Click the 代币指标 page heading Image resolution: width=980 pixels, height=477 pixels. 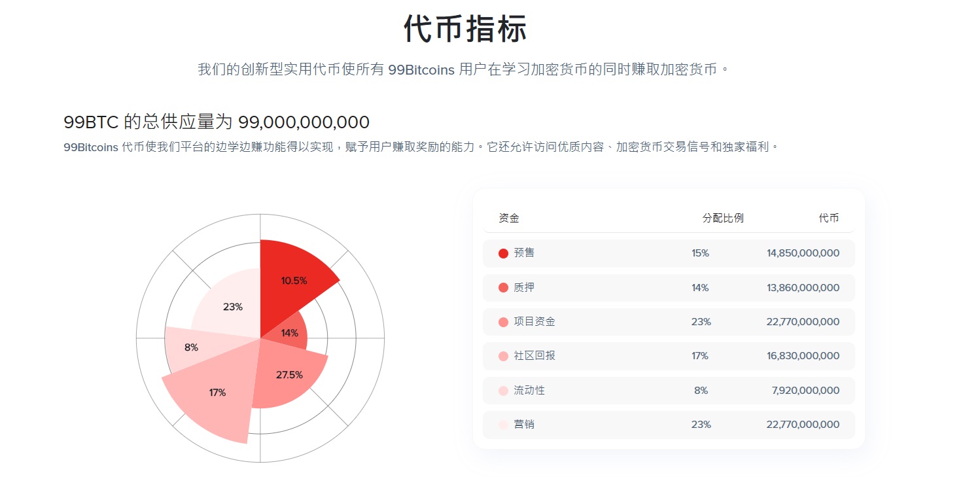465,29
